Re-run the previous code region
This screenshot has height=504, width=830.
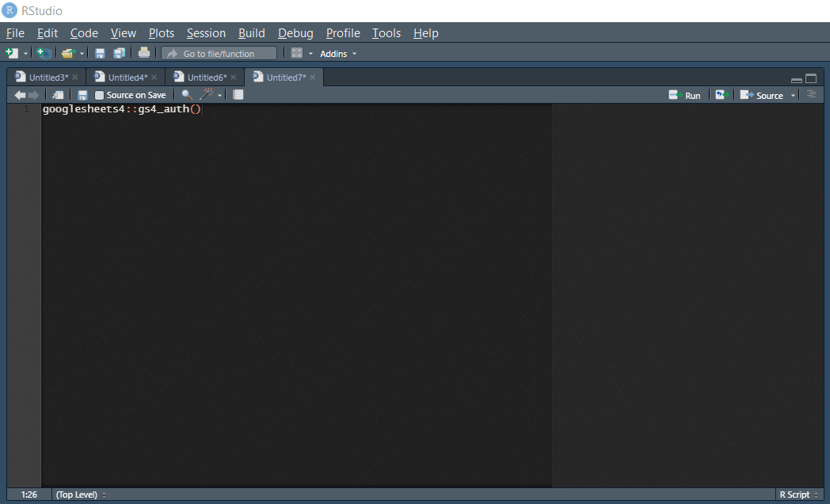(x=722, y=95)
